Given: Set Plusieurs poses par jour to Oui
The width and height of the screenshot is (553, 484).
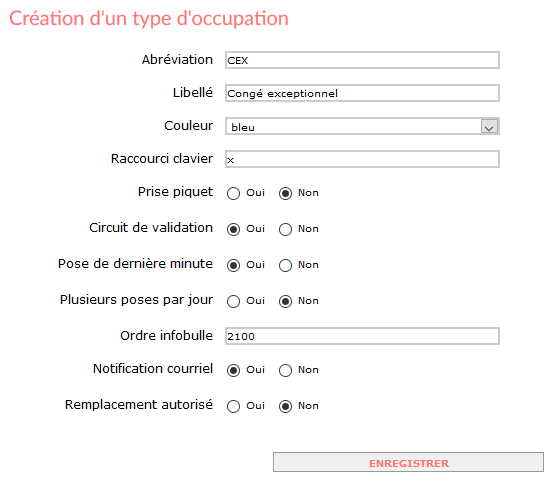Looking at the screenshot, I should [x=233, y=301].
